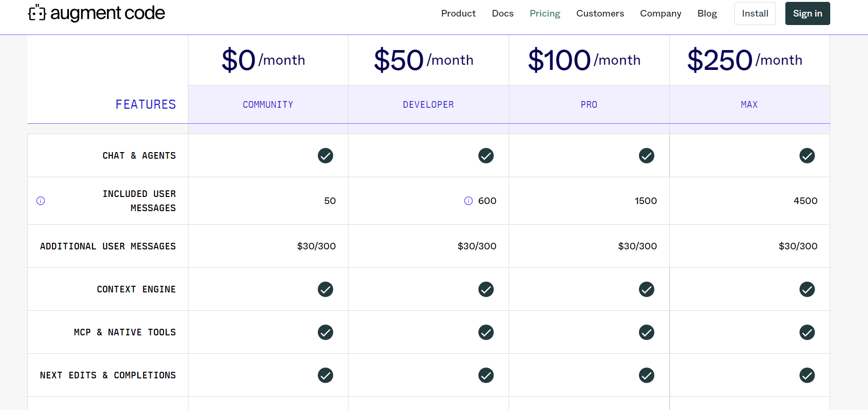Click Chat & Agents checkmark under Community

point(325,155)
